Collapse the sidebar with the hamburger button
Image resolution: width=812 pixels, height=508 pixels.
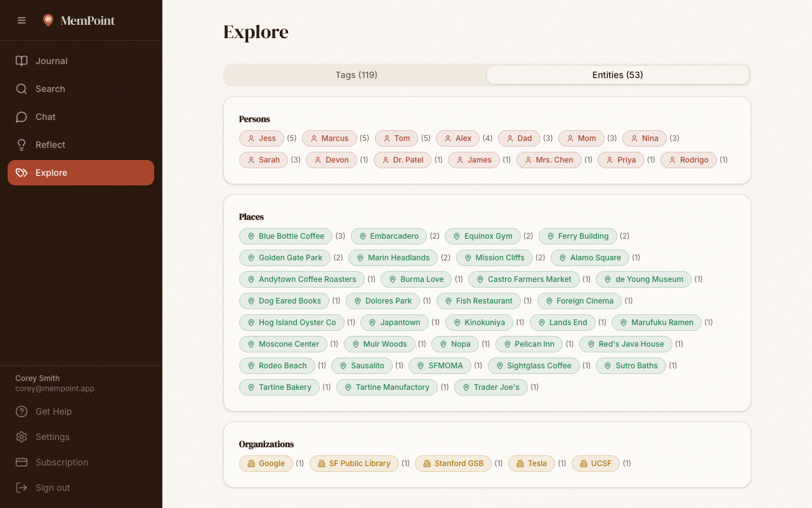coord(22,20)
